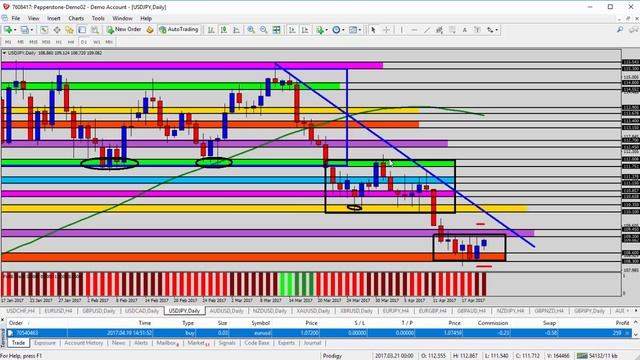The image size is (640, 360).
Task: Open the Charts menu
Action: pos(76,18)
